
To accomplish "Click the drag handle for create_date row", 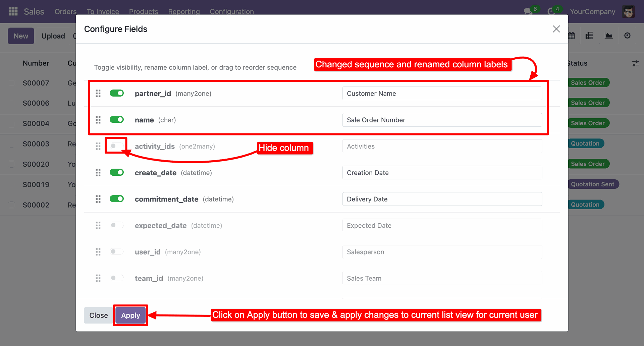I will coord(98,173).
